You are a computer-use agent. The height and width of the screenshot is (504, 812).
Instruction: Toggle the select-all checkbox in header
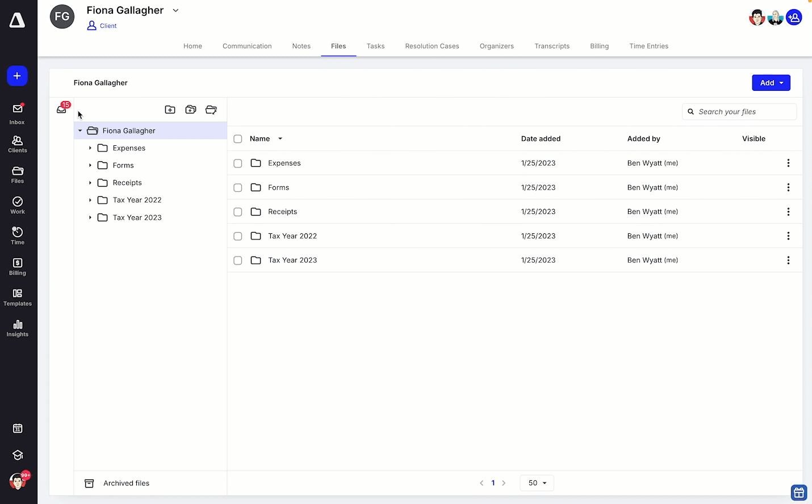238,139
